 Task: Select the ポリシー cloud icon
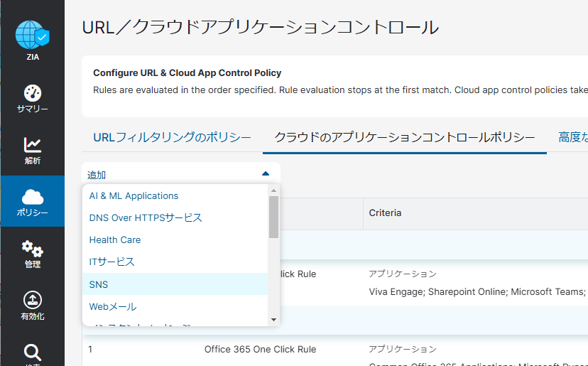pos(33,197)
